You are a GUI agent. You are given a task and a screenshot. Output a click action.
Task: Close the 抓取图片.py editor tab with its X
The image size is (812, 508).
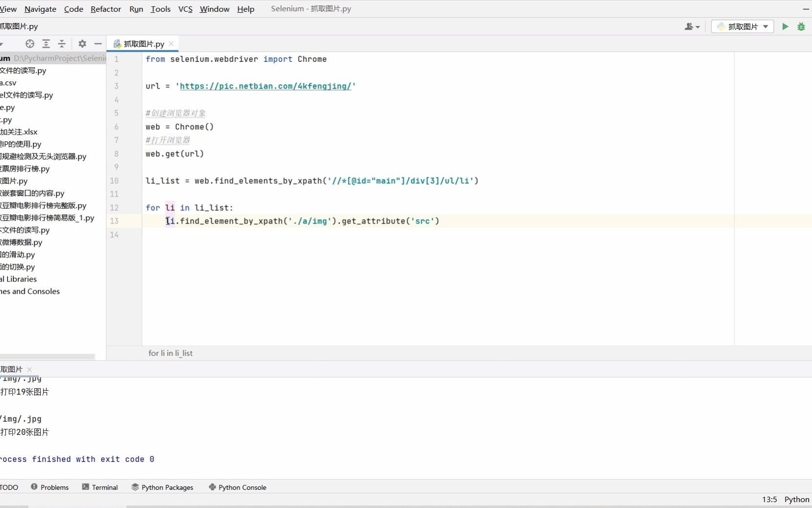click(171, 44)
